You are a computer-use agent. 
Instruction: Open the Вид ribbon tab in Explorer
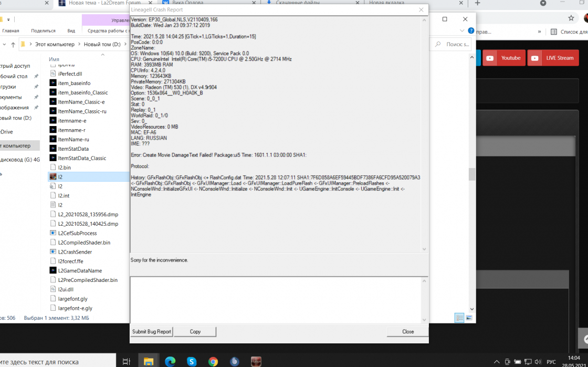point(71,31)
